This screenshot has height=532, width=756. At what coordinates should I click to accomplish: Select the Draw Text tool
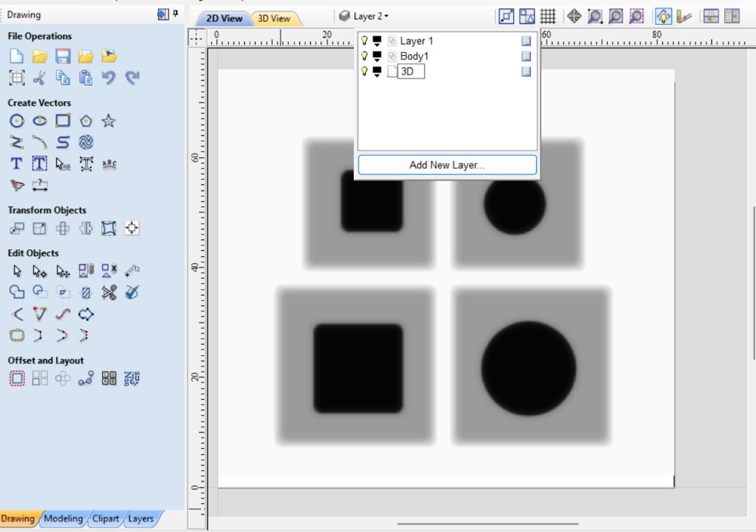pos(17,164)
